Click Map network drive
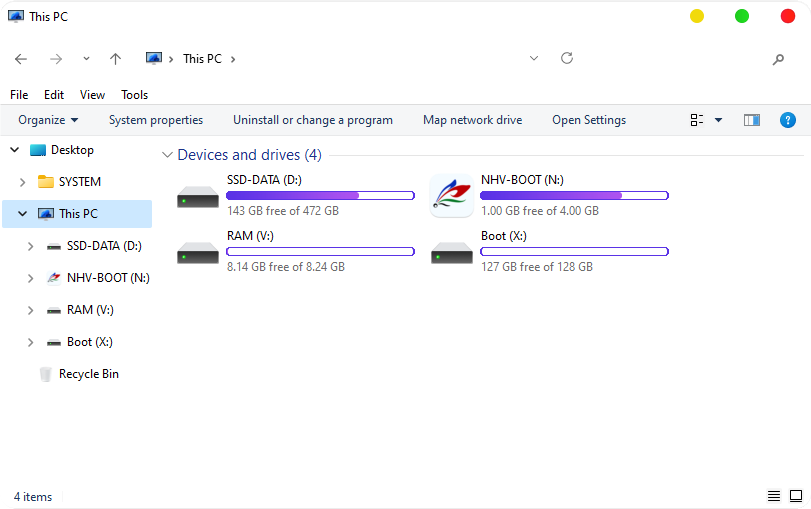 pos(472,120)
